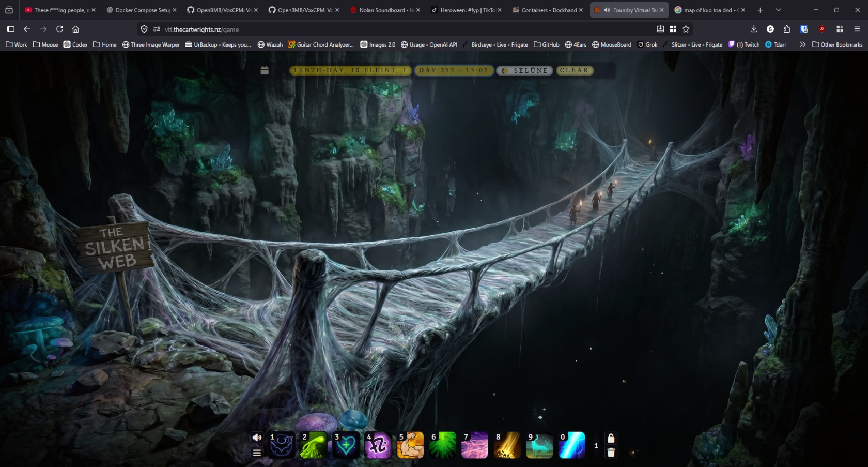Open the browser downloads panel
Viewport: 868px width, 467px height.
(x=754, y=29)
